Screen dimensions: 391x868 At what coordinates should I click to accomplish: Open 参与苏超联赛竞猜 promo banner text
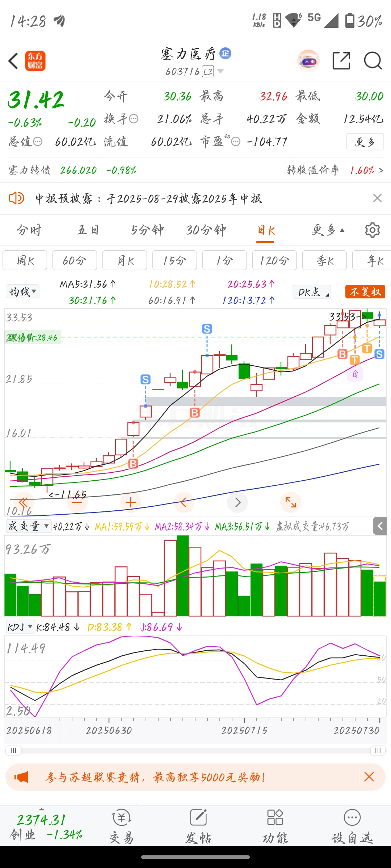[156, 777]
